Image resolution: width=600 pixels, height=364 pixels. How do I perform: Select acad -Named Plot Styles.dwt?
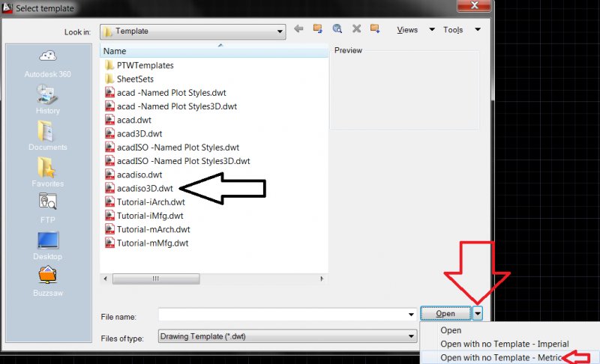point(166,93)
